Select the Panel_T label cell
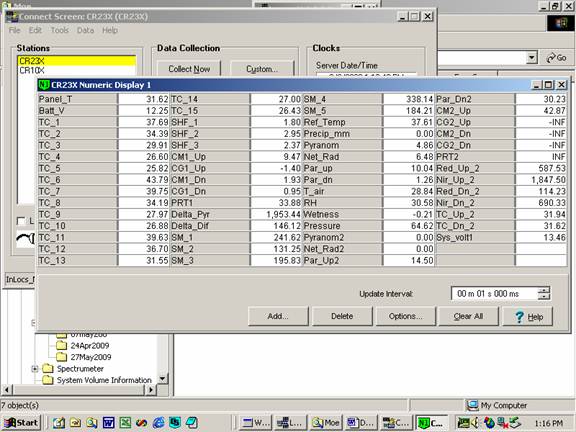Viewport: 576px width, 432px height. 78,99
